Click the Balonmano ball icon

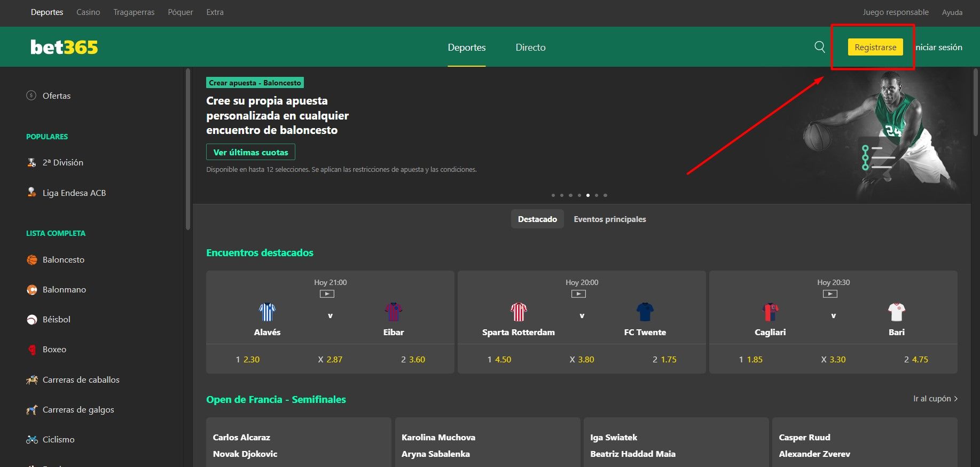click(32, 290)
